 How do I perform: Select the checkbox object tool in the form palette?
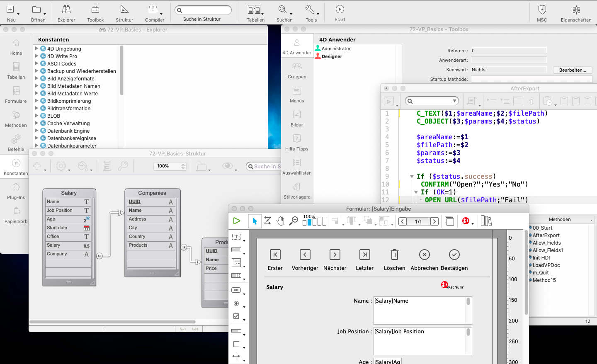pyautogui.click(x=236, y=316)
